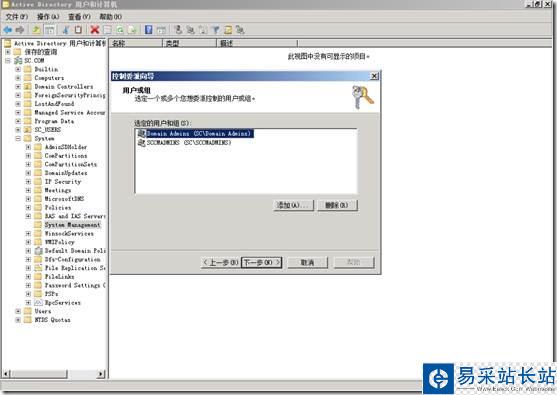Click the filter funnel toolbar icon
The height and width of the screenshot is (395, 557).
point(215,30)
